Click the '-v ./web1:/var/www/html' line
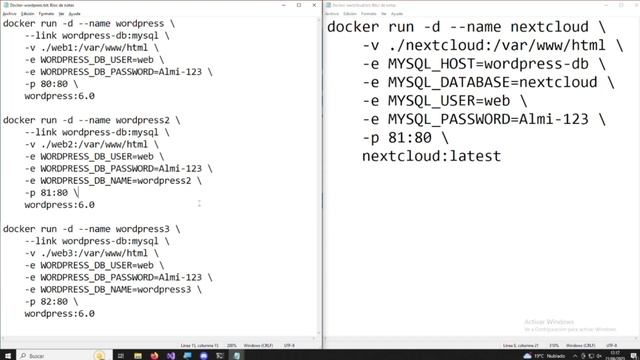 (x=91, y=48)
